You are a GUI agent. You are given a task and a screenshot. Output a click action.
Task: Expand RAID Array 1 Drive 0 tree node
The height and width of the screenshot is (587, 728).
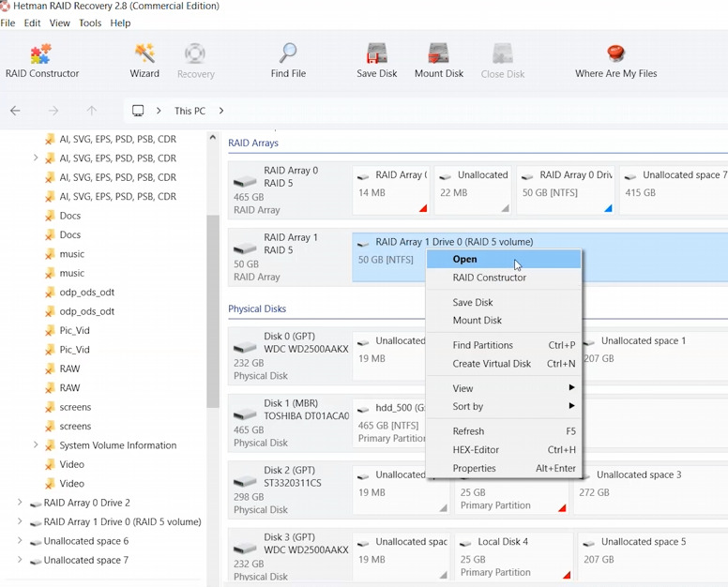(x=20, y=521)
